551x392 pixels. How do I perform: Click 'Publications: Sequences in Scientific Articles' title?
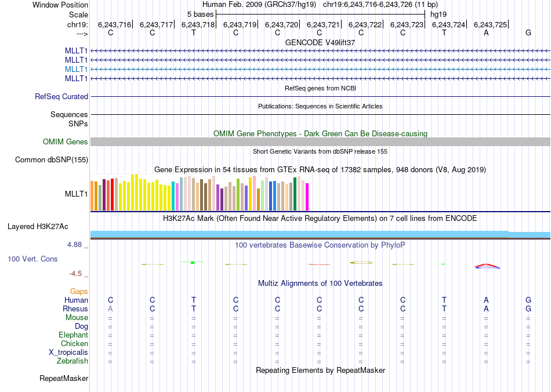coord(320,106)
